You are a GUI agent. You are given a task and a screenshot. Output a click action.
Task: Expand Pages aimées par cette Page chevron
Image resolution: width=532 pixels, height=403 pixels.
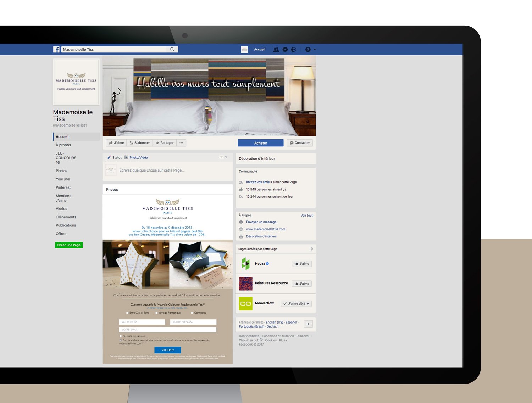[312, 249]
